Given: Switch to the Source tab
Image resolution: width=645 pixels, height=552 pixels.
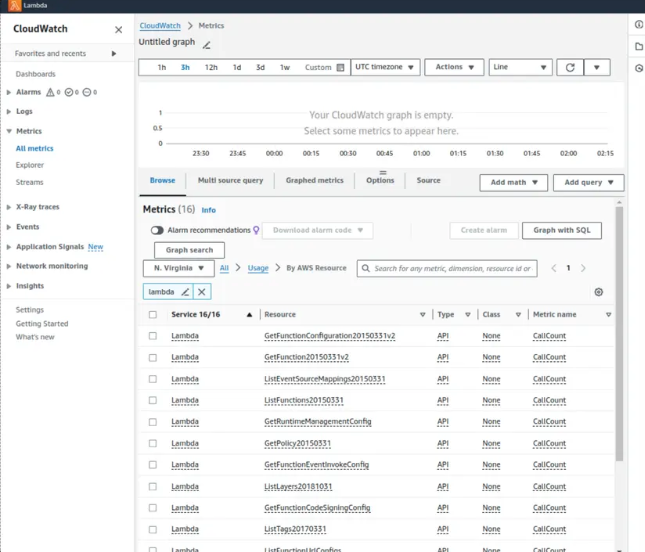Looking at the screenshot, I should [428, 181].
